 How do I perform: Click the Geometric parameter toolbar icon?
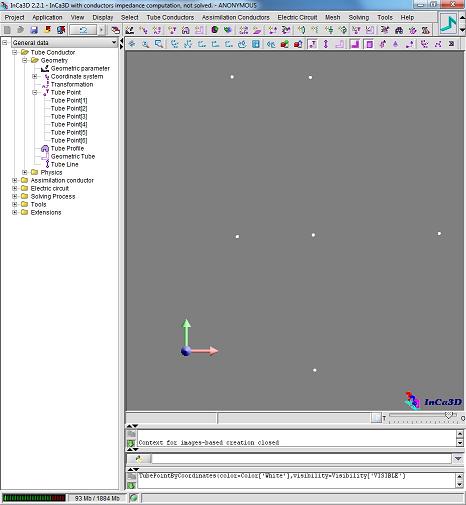tap(130, 30)
